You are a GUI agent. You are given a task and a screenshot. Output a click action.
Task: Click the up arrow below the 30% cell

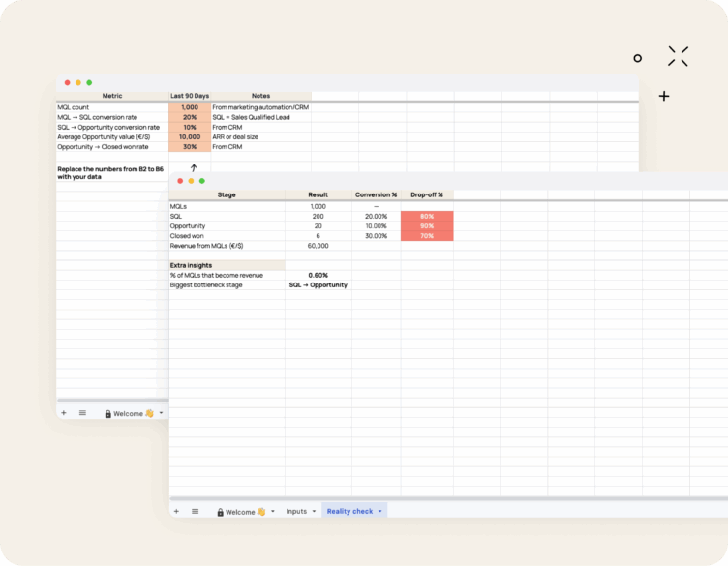pos(194,167)
